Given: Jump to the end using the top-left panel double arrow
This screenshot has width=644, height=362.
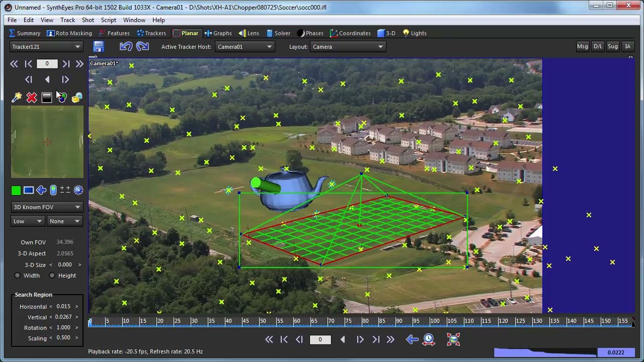Looking at the screenshot, I should [79, 64].
